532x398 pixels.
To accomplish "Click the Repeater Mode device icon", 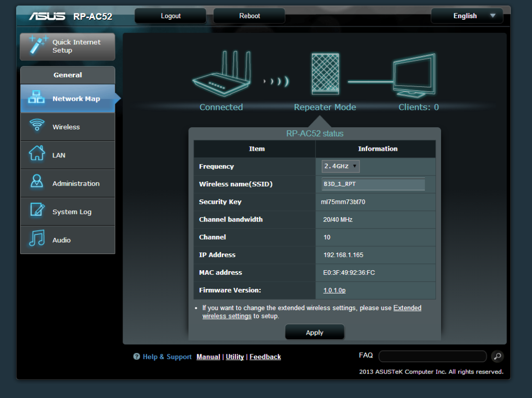I will (325, 73).
